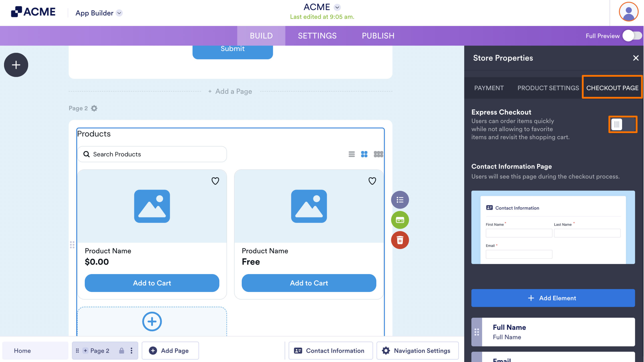The height and width of the screenshot is (362, 644).
Task: Switch to the PRODUCT SETTINGS tab
Action: pyautogui.click(x=548, y=88)
